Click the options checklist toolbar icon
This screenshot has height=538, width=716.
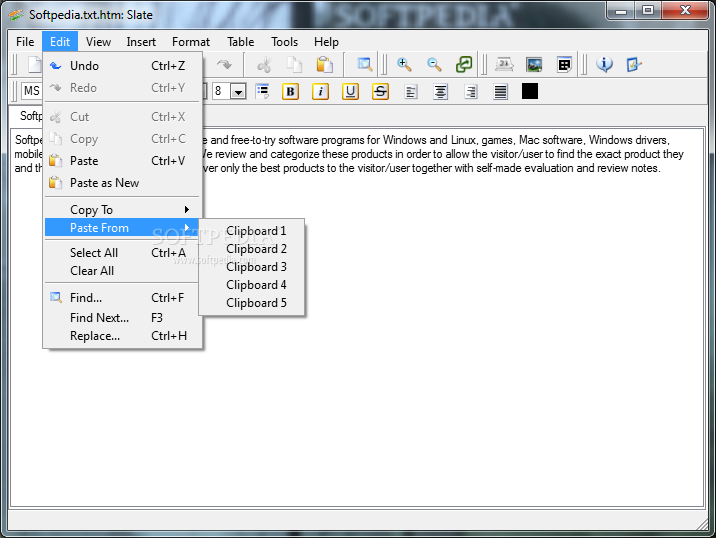(634, 65)
